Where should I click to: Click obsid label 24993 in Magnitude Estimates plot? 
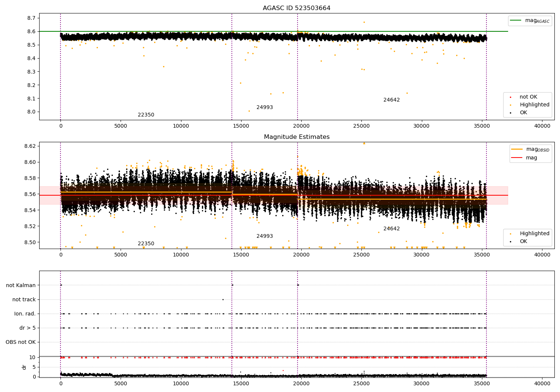[x=265, y=236]
